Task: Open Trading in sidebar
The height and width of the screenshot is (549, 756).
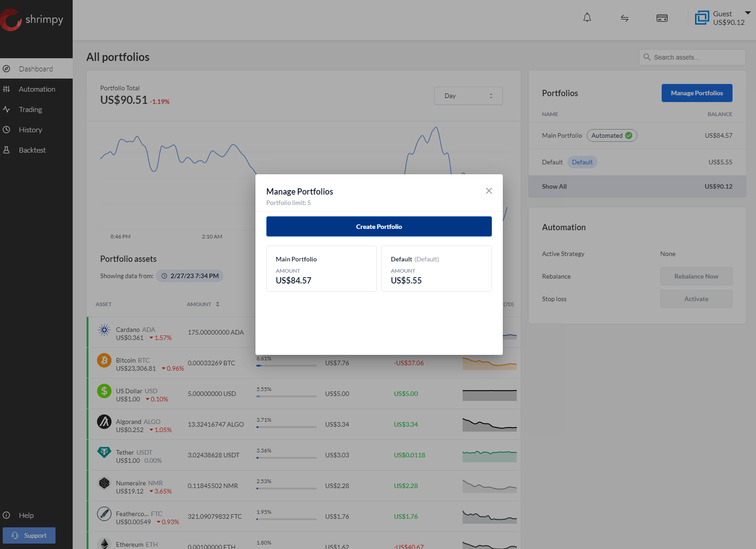Action: [36, 109]
